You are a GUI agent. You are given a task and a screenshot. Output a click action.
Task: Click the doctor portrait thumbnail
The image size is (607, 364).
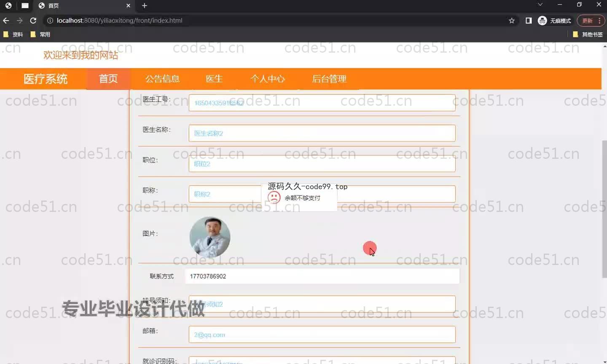pos(210,237)
